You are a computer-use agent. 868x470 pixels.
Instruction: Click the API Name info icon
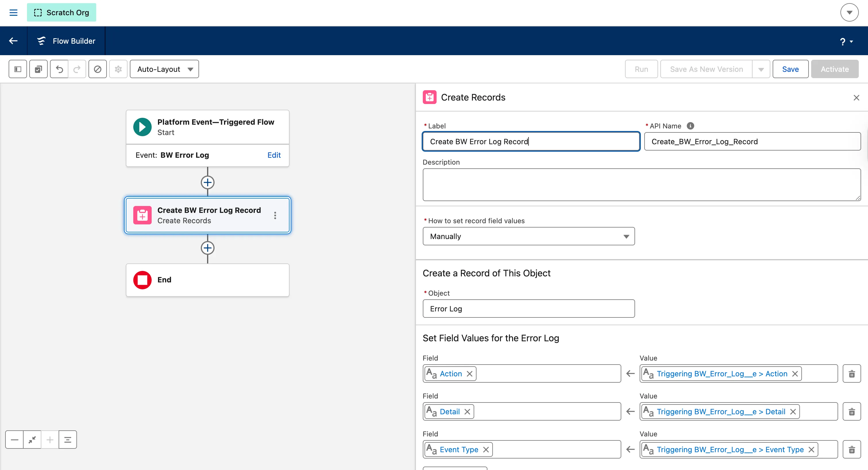point(690,126)
